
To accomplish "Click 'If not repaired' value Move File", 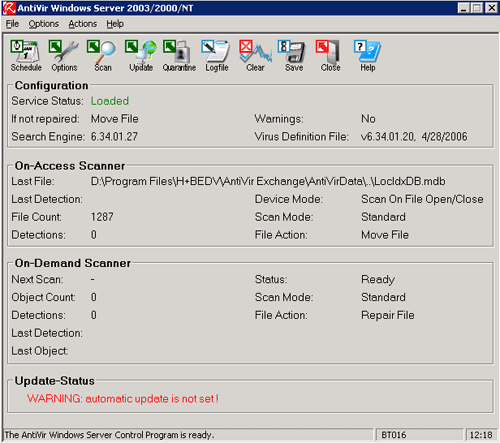I will click(x=115, y=119).
